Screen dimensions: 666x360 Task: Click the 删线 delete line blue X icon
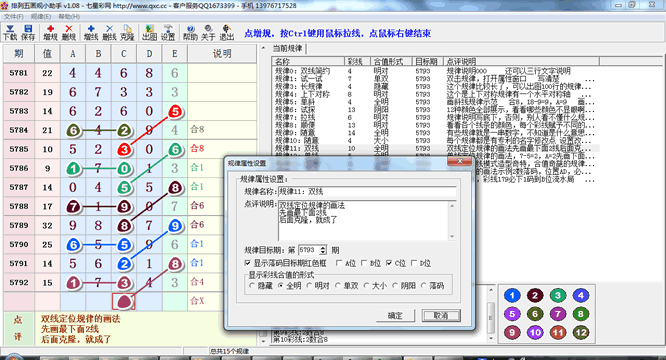pos(109,33)
